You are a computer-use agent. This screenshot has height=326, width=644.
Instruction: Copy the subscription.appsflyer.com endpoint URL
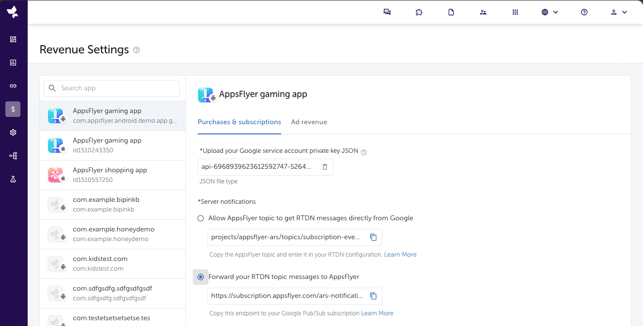pyautogui.click(x=373, y=296)
